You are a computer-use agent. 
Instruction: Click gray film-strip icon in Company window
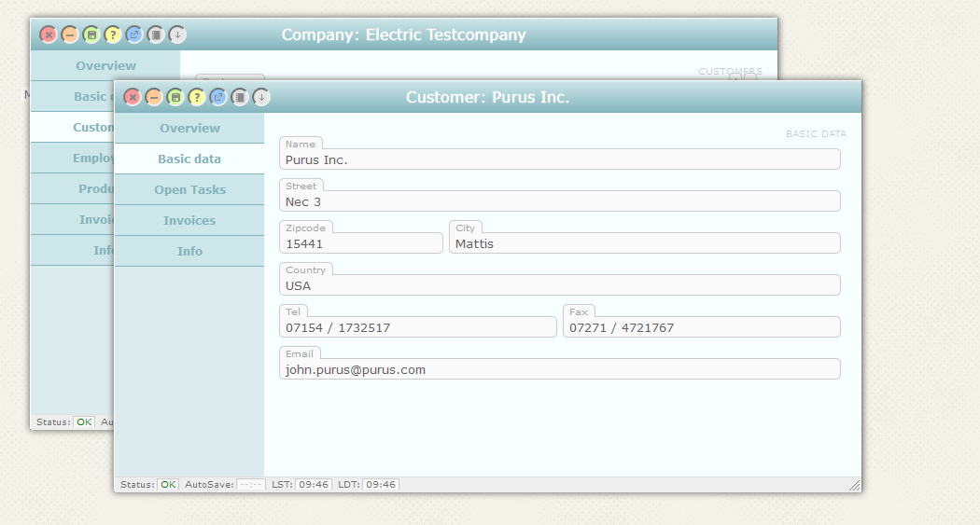[156, 35]
